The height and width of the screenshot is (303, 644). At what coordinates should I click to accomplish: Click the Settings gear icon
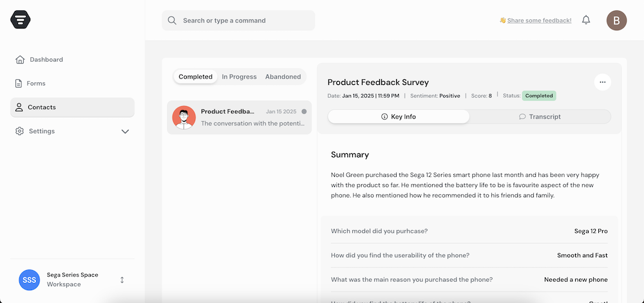19,131
